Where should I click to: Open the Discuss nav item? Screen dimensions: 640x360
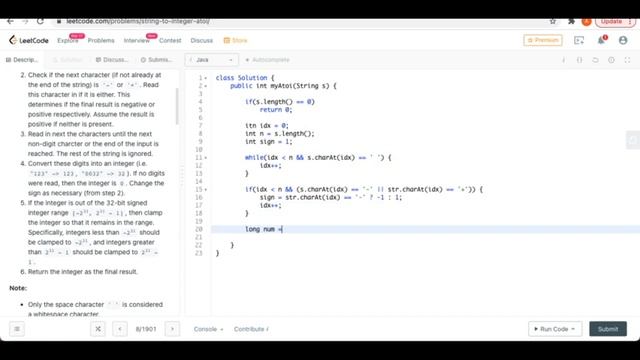click(x=202, y=40)
